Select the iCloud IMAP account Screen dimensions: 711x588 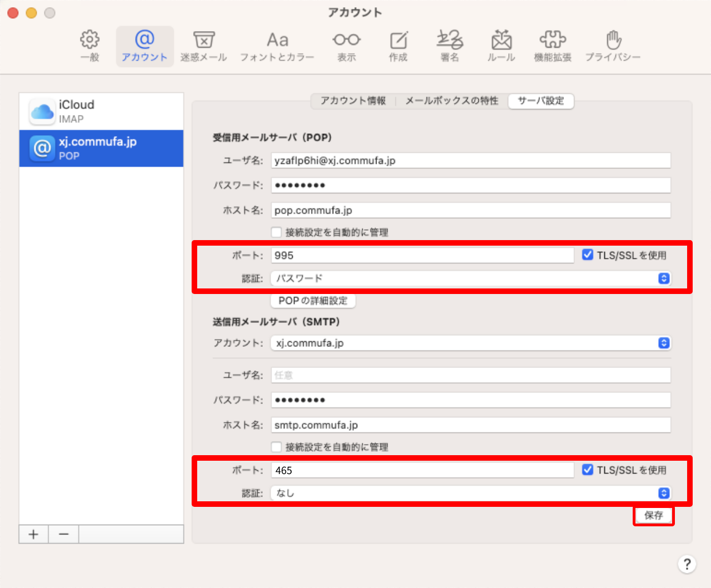(101, 111)
